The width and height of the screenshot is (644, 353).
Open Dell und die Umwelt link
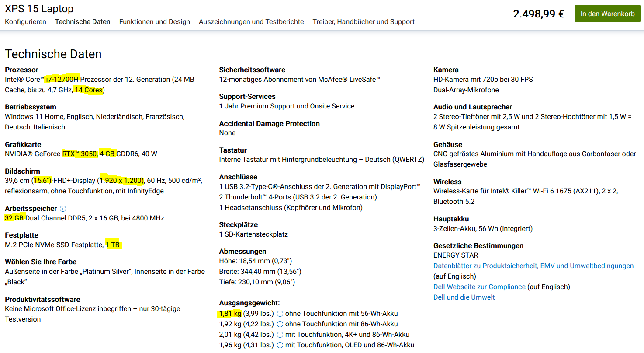(464, 297)
